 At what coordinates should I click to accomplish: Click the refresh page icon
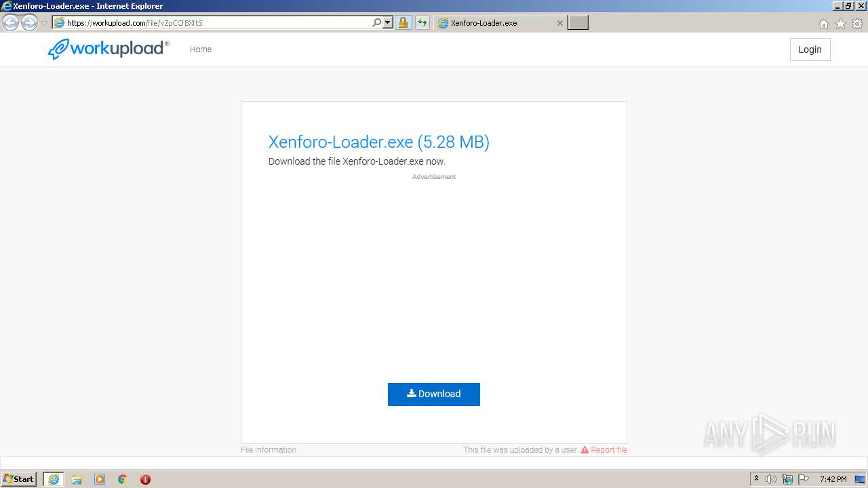[x=422, y=23]
